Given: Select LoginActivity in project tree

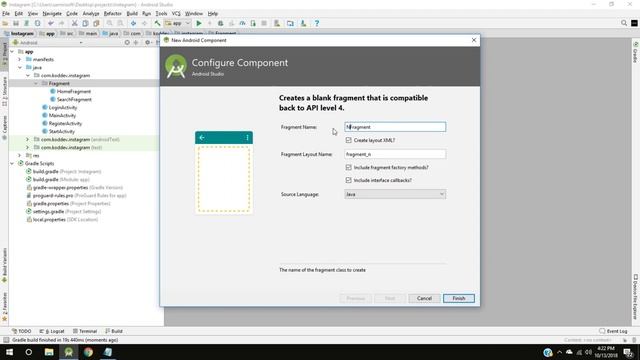Looking at the screenshot, I should 59,107.
